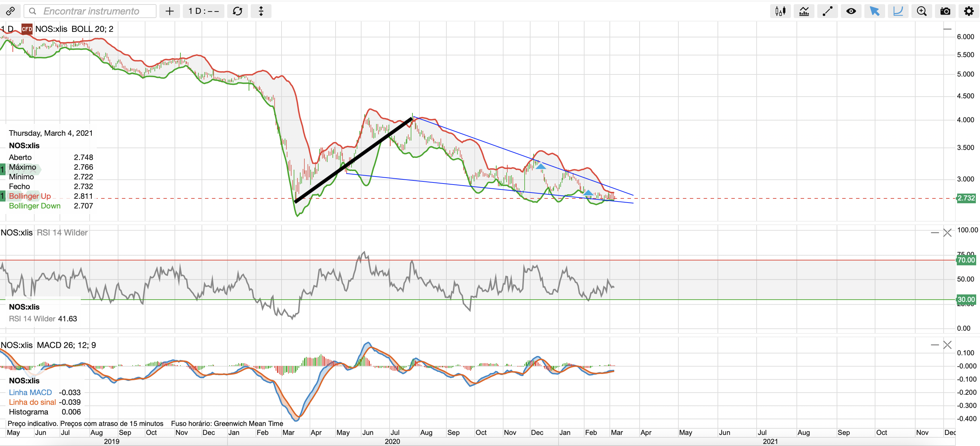Image resolution: width=980 pixels, height=446 pixels.
Task: Open the 1 D timeframe dropdown
Action: [204, 11]
